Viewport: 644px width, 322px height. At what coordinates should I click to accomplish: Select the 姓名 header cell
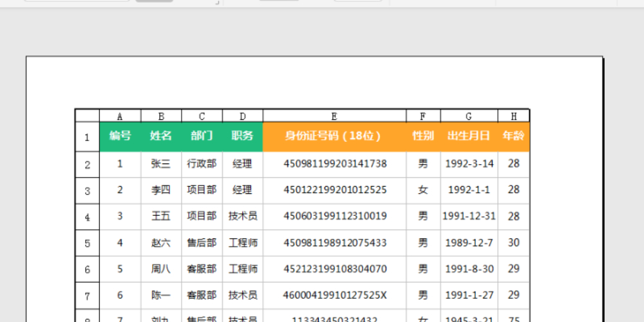tap(161, 137)
